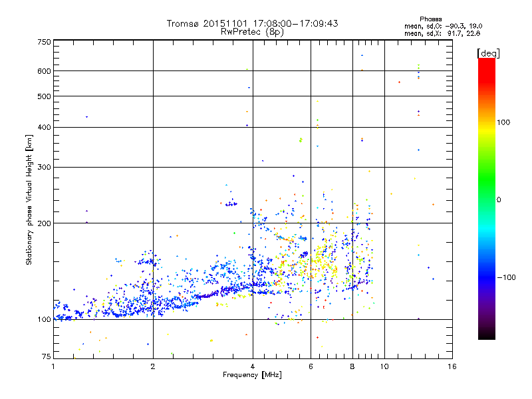Click the y-axis tick label '75'
532x399 pixels.
coord(47,356)
